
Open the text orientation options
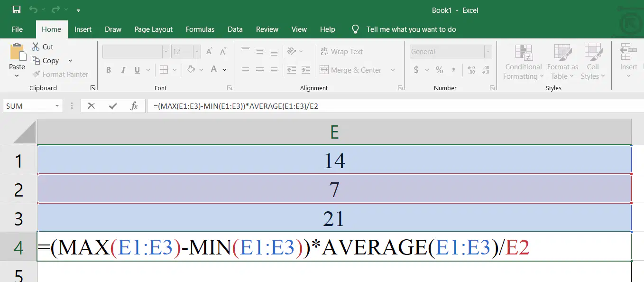294,51
